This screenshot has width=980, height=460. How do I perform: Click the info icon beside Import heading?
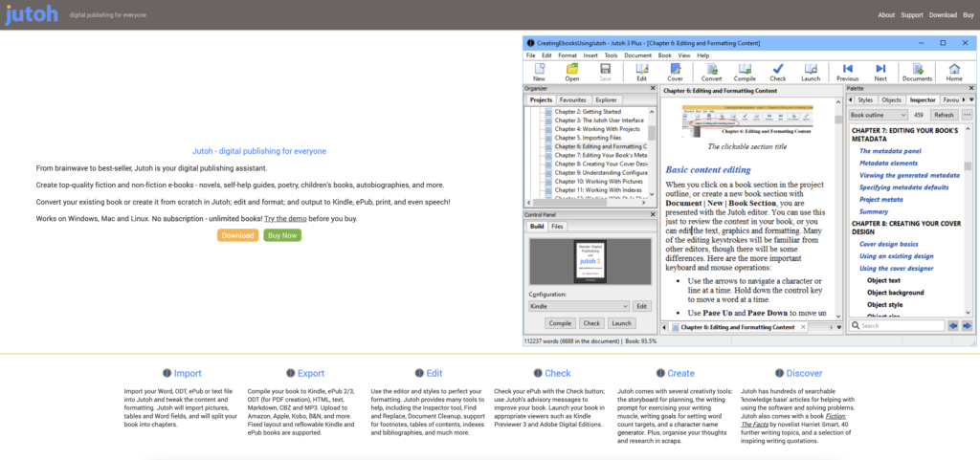(167, 373)
